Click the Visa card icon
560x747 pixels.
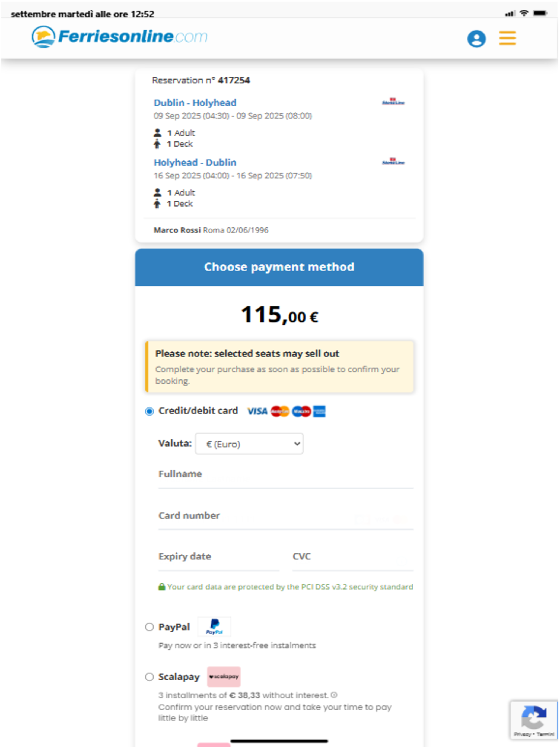tap(257, 411)
